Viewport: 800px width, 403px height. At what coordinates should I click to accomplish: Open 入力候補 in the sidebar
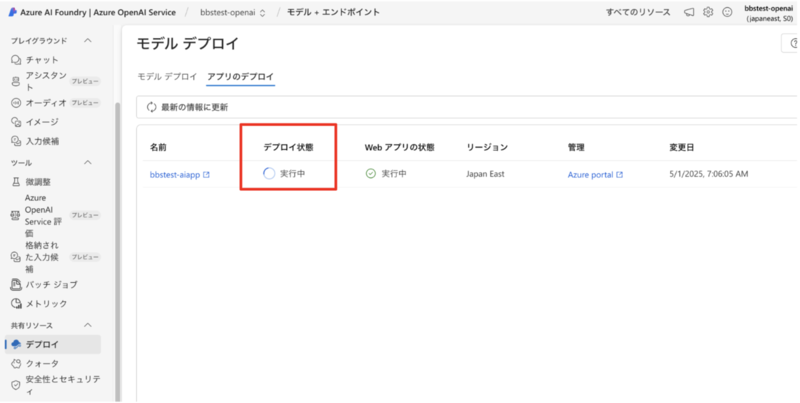pos(42,141)
